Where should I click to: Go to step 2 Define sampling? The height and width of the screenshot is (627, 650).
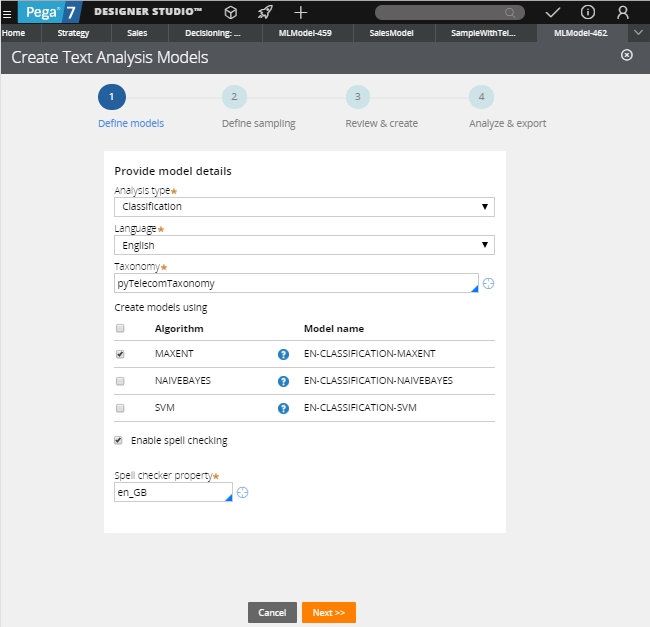click(x=235, y=97)
